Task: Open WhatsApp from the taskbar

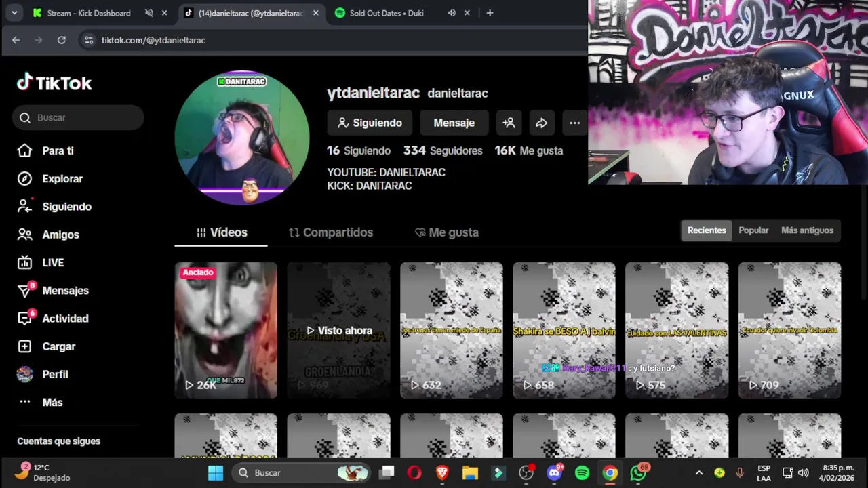Action: click(x=638, y=472)
